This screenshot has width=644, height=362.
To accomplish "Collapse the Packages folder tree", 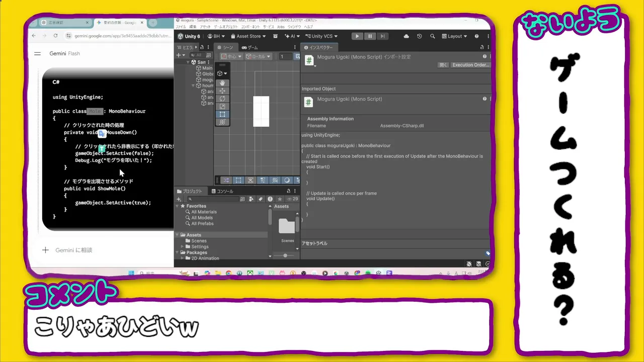I will coord(178,252).
